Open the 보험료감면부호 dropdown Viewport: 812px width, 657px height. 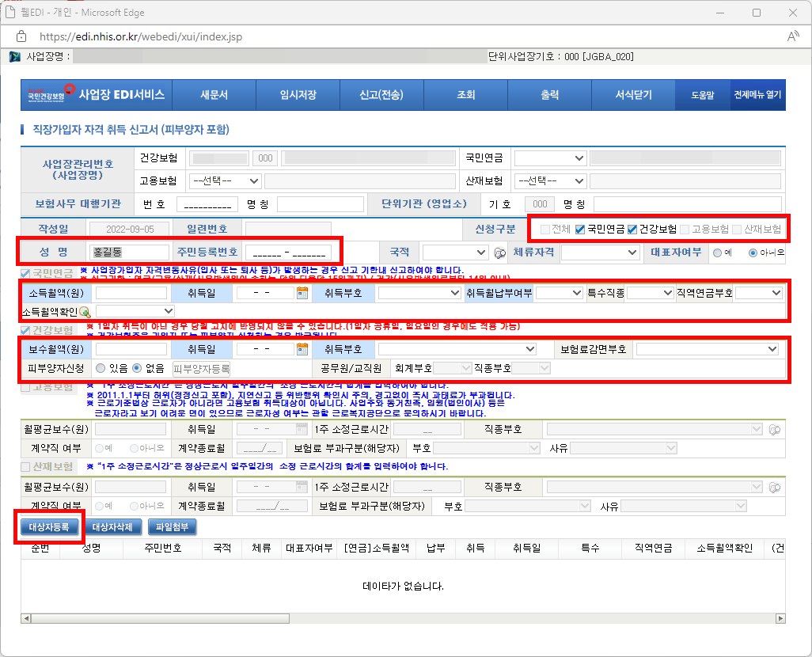click(708, 349)
